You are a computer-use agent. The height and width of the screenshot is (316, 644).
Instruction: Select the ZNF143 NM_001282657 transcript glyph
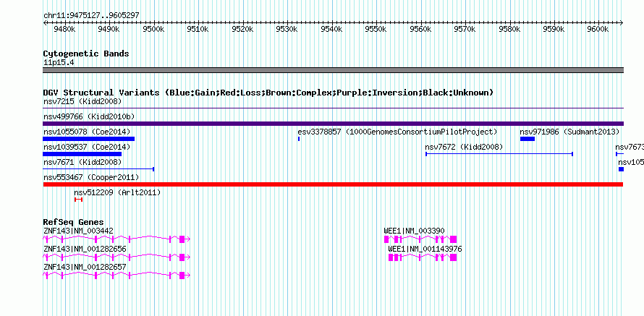116,276
